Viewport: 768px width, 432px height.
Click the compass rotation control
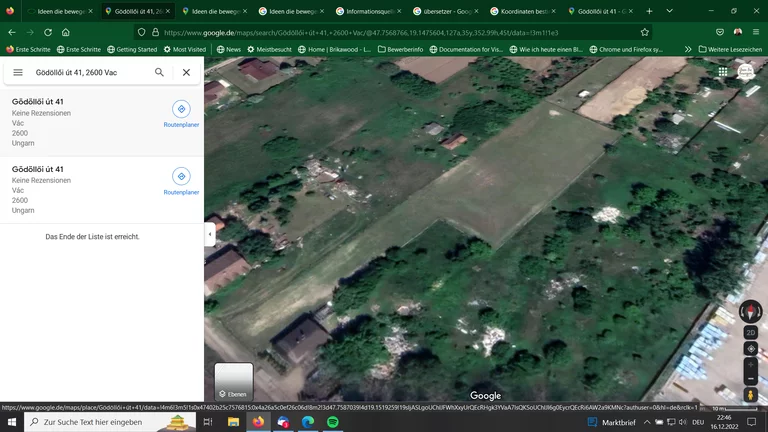point(750,312)
